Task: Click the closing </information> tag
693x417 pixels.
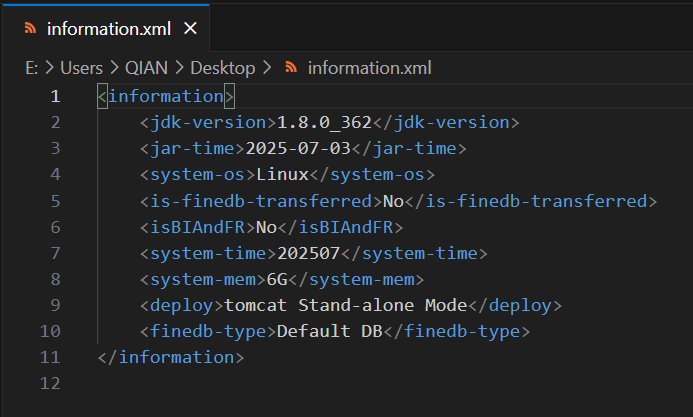Action: (x=170, y=357)
